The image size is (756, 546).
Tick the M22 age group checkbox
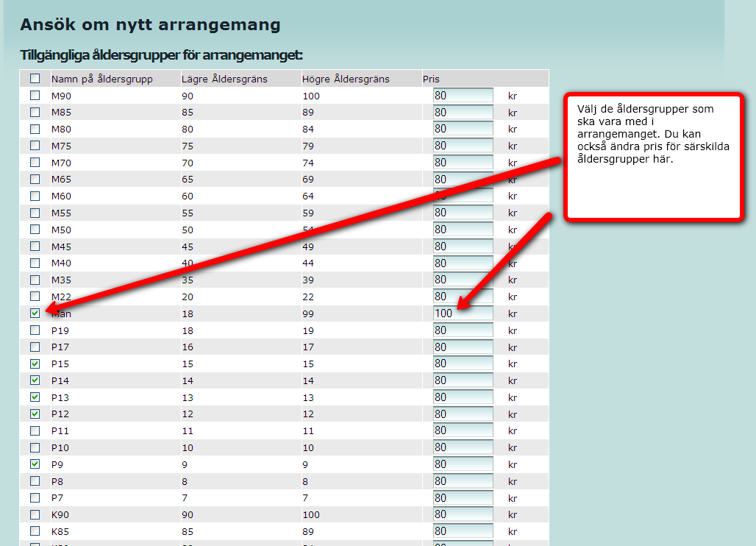click(35, 297)
